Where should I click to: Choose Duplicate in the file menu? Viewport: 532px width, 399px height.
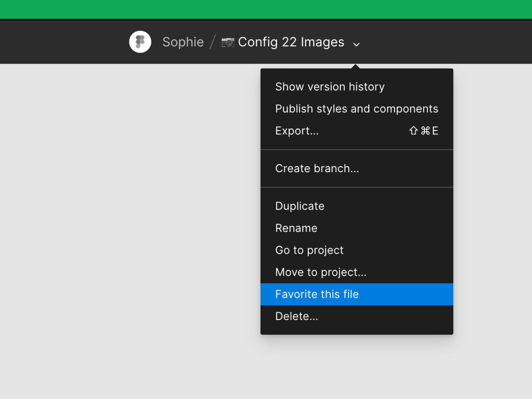(300, 206)
